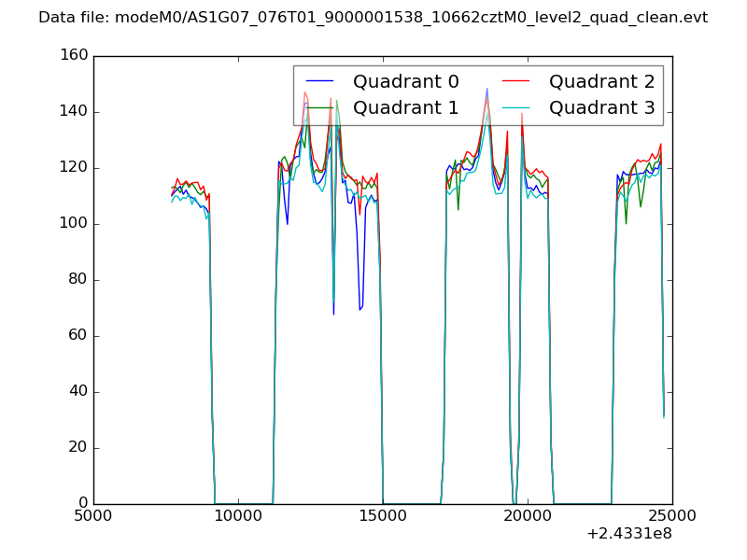Click the 100 y-axis tick label
This screenshot has width=747, height=560.
75,224
